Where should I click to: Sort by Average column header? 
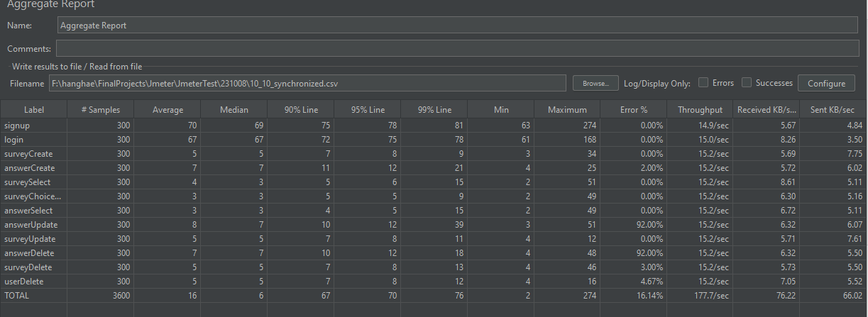[x=167, y=110]
